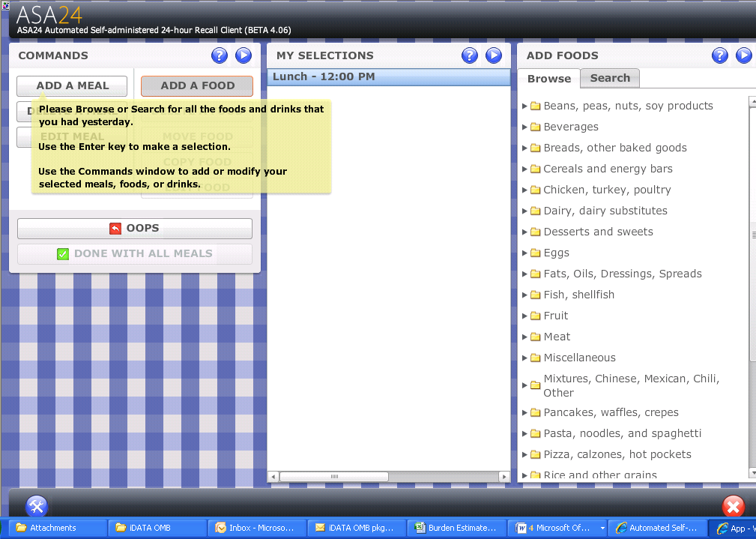Viewport: 756px width, 539px height.
Task: Click the Commands panel play arrow icon
Action: tap(244, 55)
